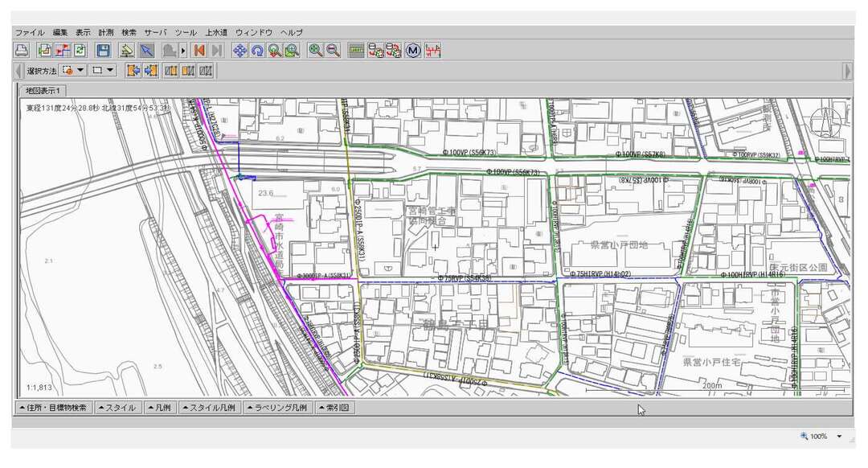Click the 1:1,813 scale text
Image resolution: width=868 pixels, height=468 pixels.
[x=39, y=388]
